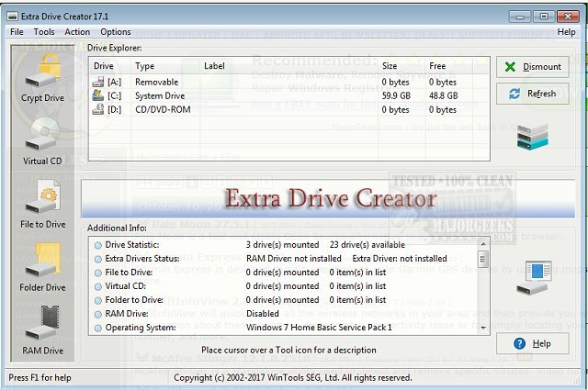Open the Action menu

click(x=77, y=32)
